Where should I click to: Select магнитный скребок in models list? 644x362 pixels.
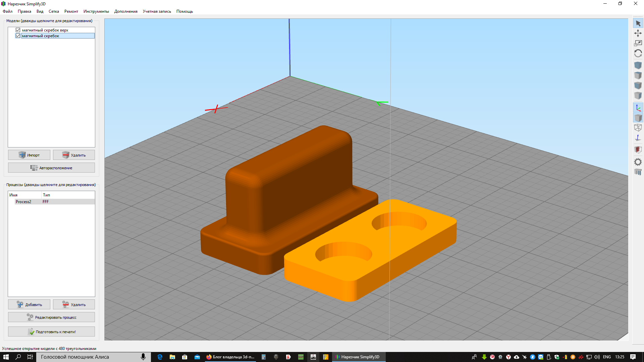[x=58, y=36]
